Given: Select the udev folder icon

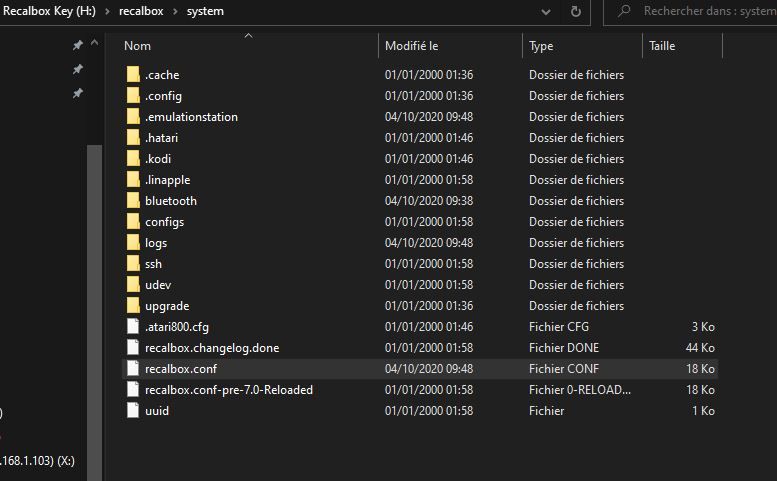Looking at the screenshot, I should pos(133,285).
